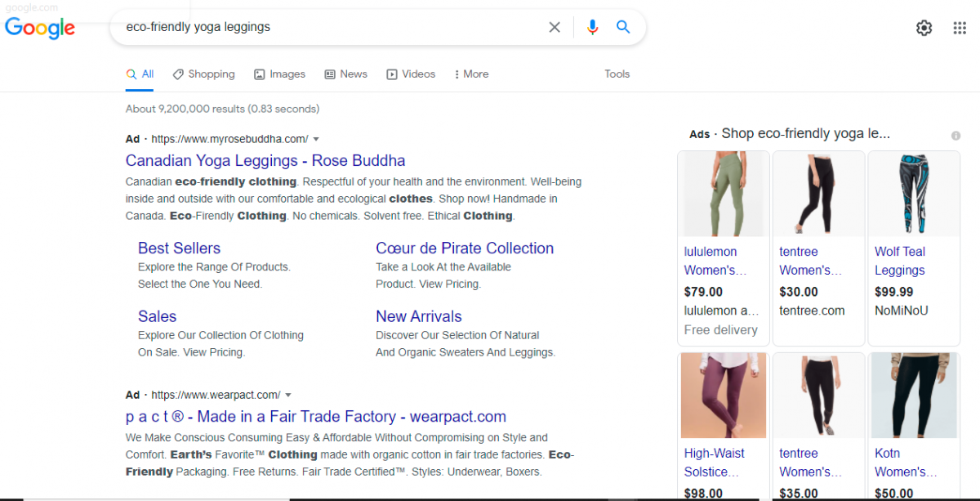Open the Tools options
The image size is (980, 501).
617,74
